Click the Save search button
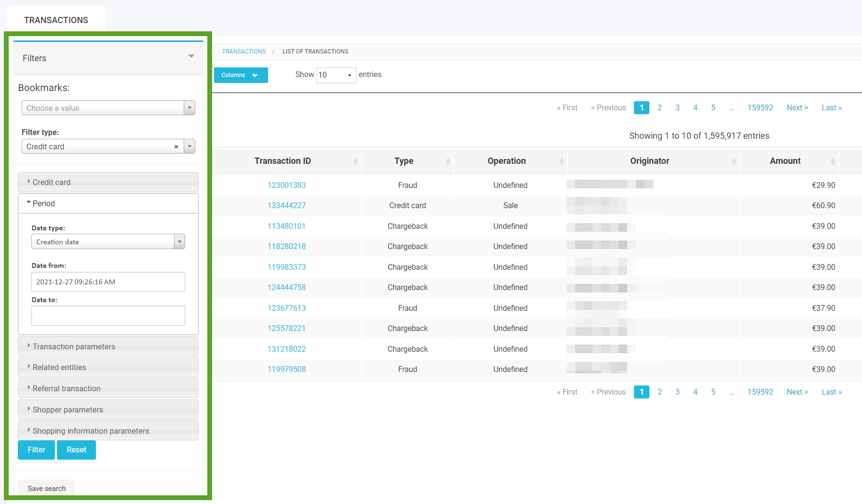The height and width of the screenshot is (504, 862). pyautogui.click(x=46, y=488)
